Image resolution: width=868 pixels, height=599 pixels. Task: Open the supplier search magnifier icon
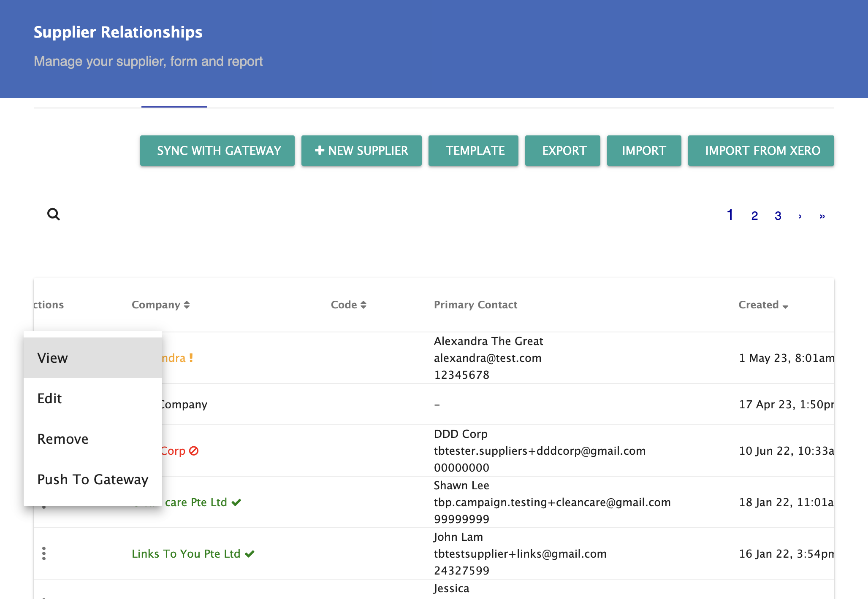[54, 214]
